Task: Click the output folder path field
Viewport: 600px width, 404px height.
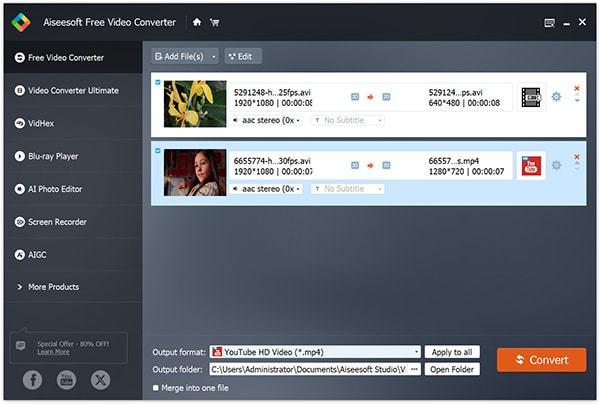Action: coord(309,369)
